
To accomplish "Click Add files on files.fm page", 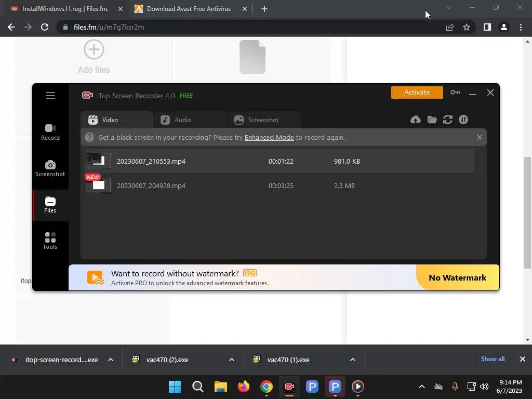I will tap(94, 57).
